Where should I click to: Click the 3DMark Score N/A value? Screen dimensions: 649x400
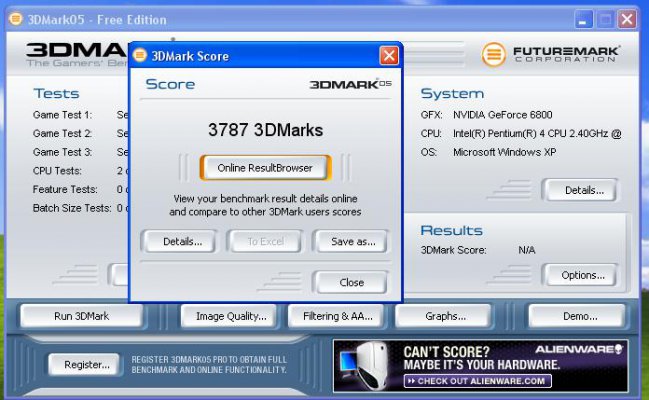526,250
